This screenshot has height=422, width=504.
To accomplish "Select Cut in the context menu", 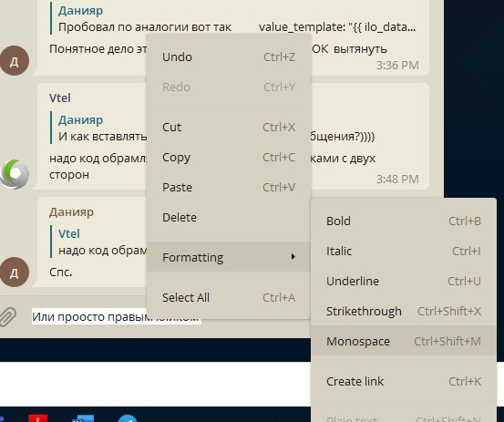I will pos(229,127).
